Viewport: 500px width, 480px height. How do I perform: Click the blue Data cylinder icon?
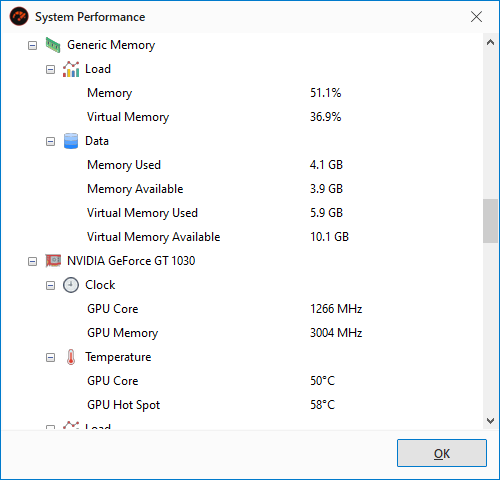click(71, 141)
